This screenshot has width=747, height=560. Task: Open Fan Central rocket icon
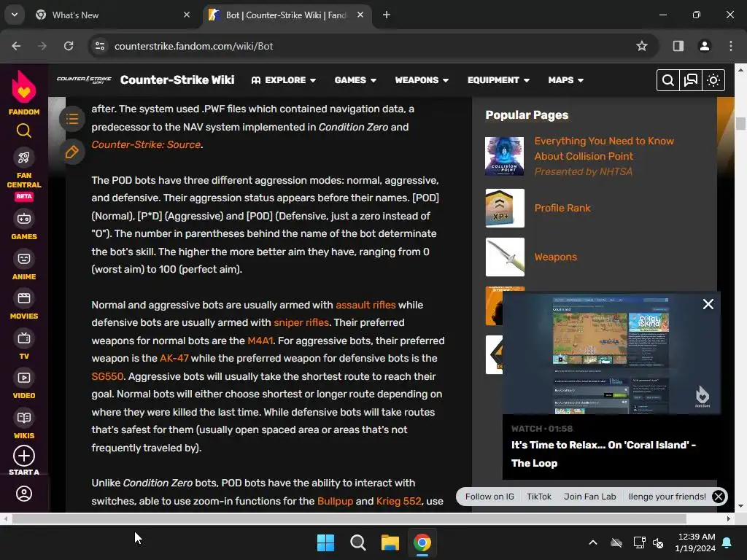[x=24, y=157]
